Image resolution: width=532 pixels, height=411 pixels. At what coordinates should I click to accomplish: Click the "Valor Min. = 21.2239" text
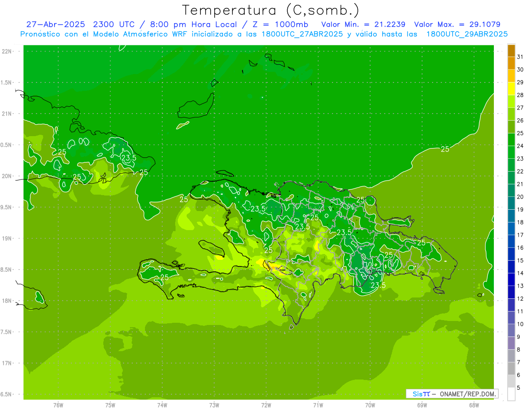[363, 24]
